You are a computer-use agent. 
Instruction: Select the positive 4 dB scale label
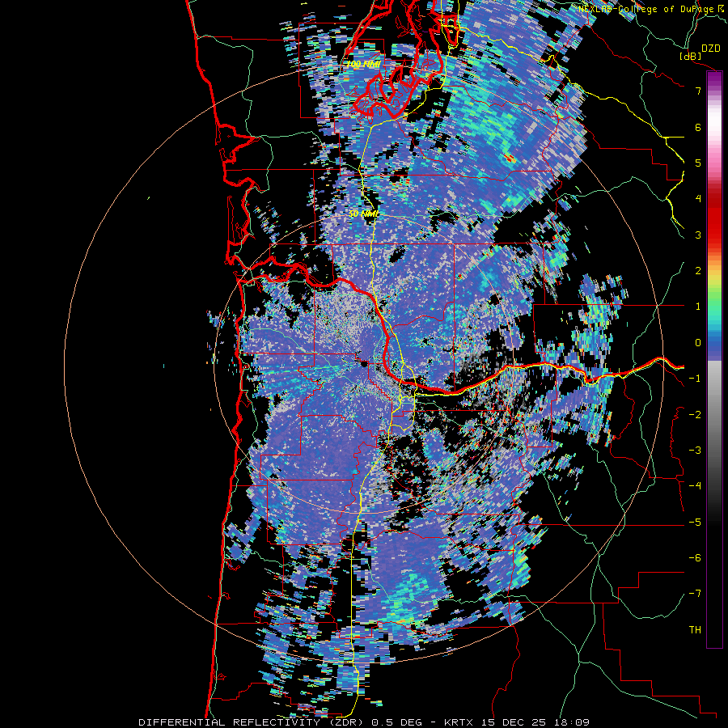pyautogui.click(x=698, y=199)
